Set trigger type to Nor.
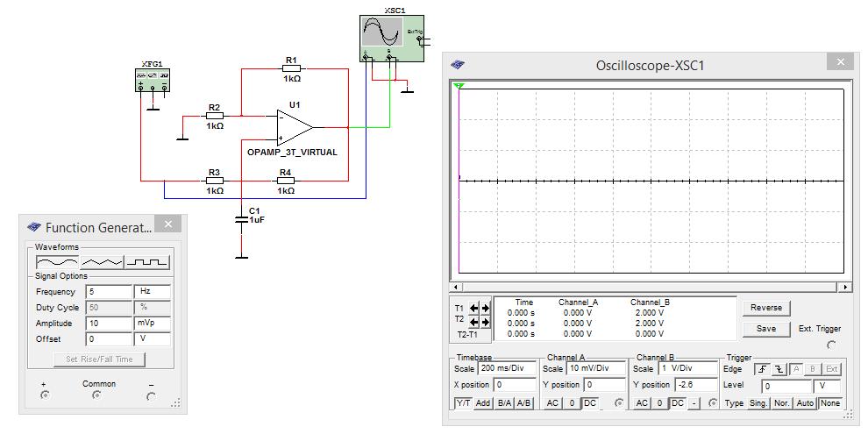This screenshot has height=434, width=868. click(x=782, y=403)
